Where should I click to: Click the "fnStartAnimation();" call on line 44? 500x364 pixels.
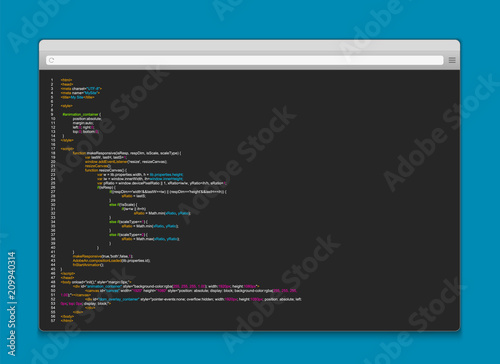88,265
